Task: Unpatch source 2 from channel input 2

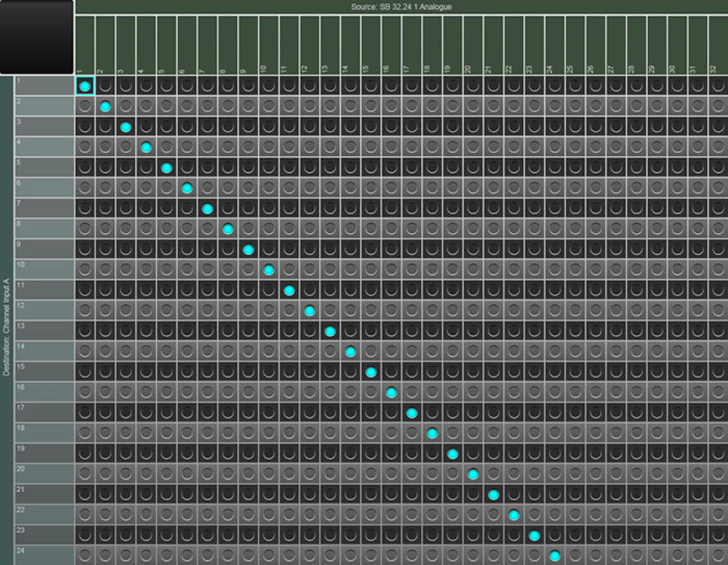Action: 106,107
